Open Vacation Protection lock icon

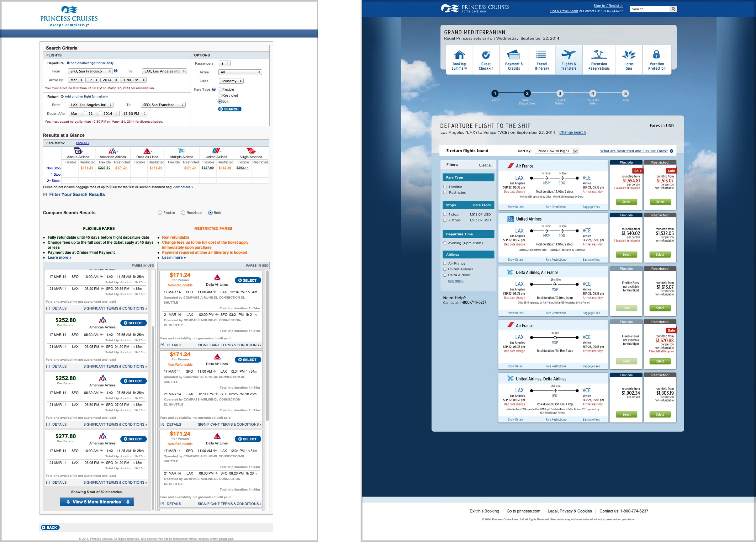656,54
